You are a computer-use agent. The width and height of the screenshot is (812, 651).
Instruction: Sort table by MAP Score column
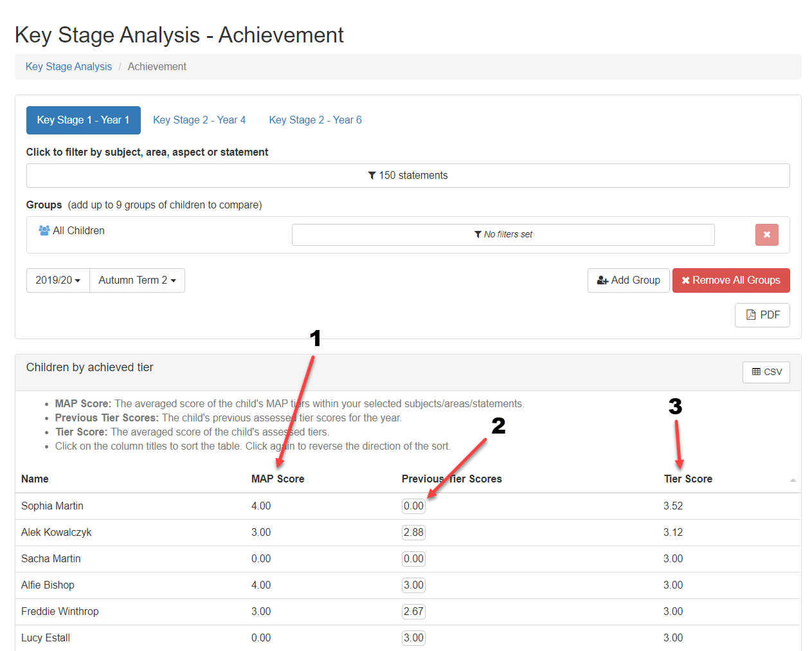[x=278, y=479]
